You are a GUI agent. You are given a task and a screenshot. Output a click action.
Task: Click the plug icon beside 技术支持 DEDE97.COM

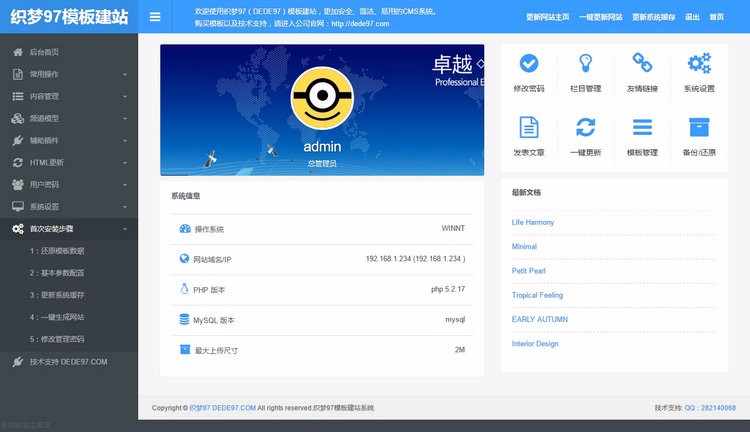point(18,362)
